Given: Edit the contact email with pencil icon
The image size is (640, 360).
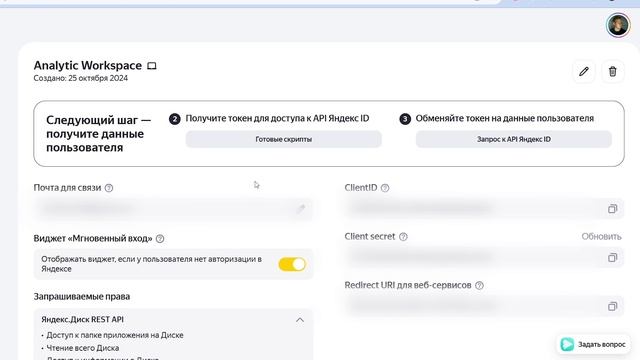Looking at the screenshot, I should click(301, 209).
